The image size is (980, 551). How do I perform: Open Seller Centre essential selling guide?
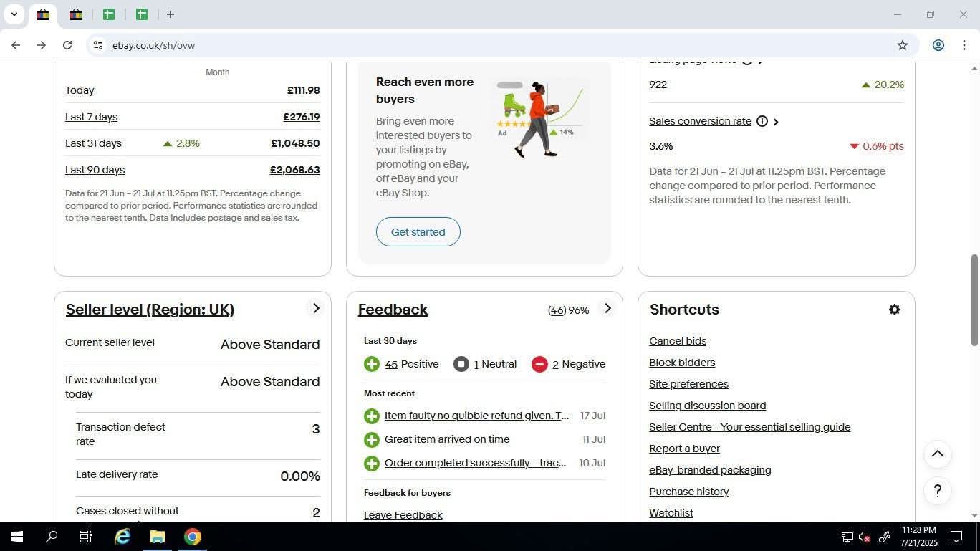749,427
